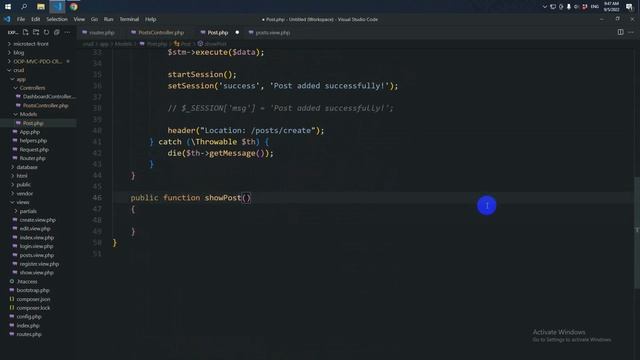Click the New Folder icon in Explorer header
640x360 pixels.
[36, 32]
